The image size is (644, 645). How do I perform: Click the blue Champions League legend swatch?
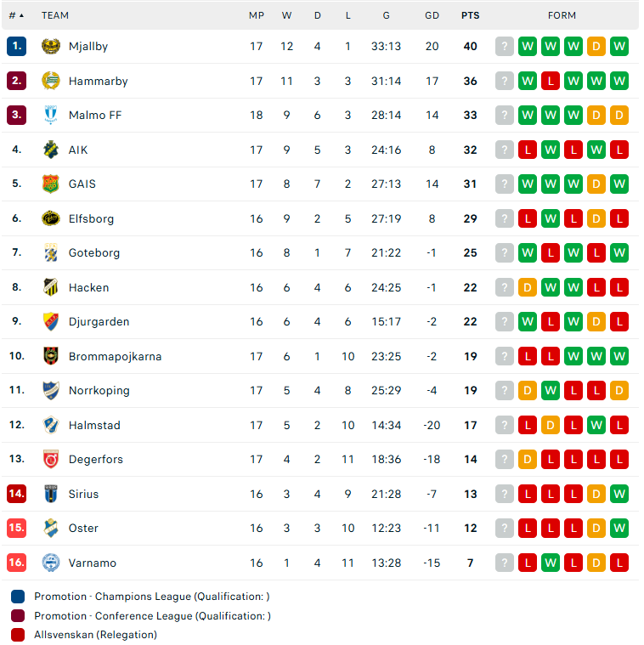(x=18, y=597)
